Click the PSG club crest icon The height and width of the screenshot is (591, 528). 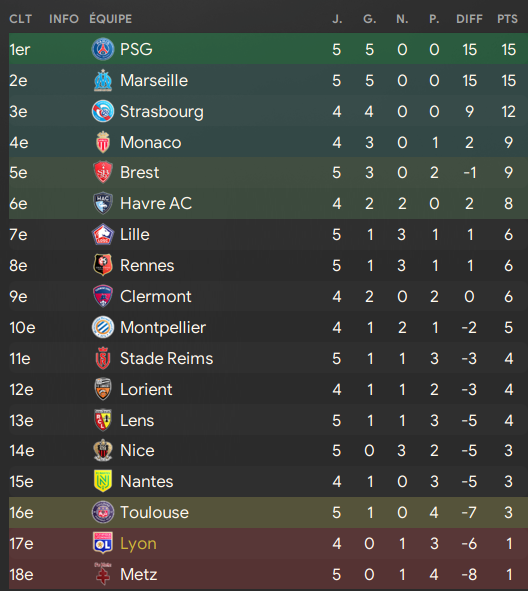pyautogui.click(x=103, y=49)
